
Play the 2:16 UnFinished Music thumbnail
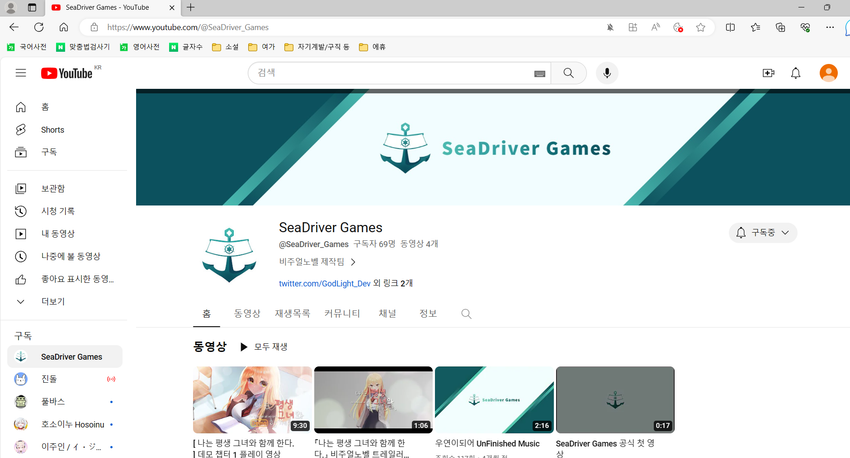coord(494,399)
